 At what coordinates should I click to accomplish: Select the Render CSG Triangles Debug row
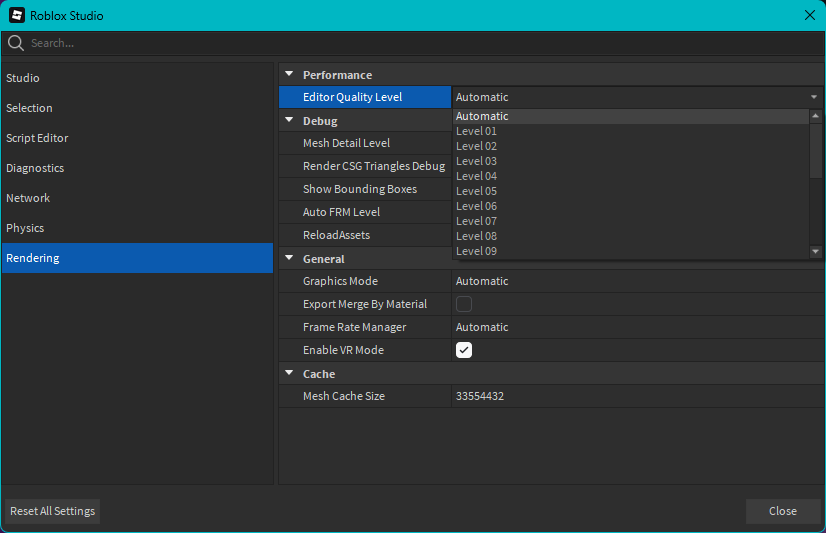coord(365,166)
